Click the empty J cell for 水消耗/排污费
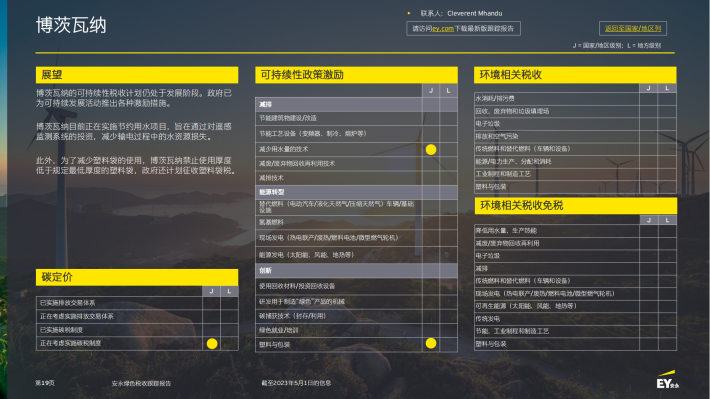The height and width of the screenshot is (399, 710). tap(648, 99)
